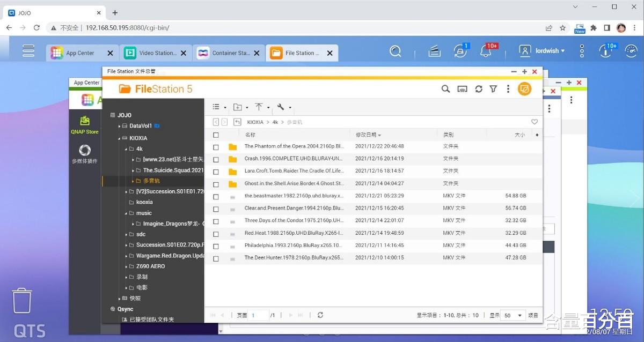Image resolution: width=644 pixels, height=342 pixels.
Task: Select the sdc folder in tree
Action: [141, 234]
